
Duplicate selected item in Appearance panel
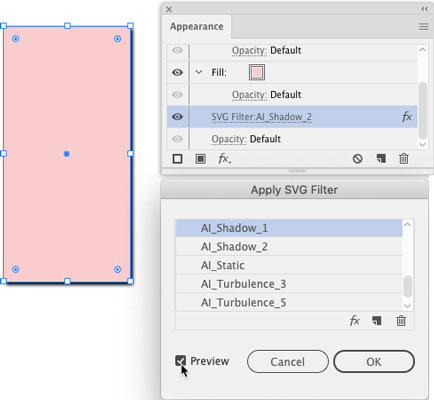(x=381, y=159)
